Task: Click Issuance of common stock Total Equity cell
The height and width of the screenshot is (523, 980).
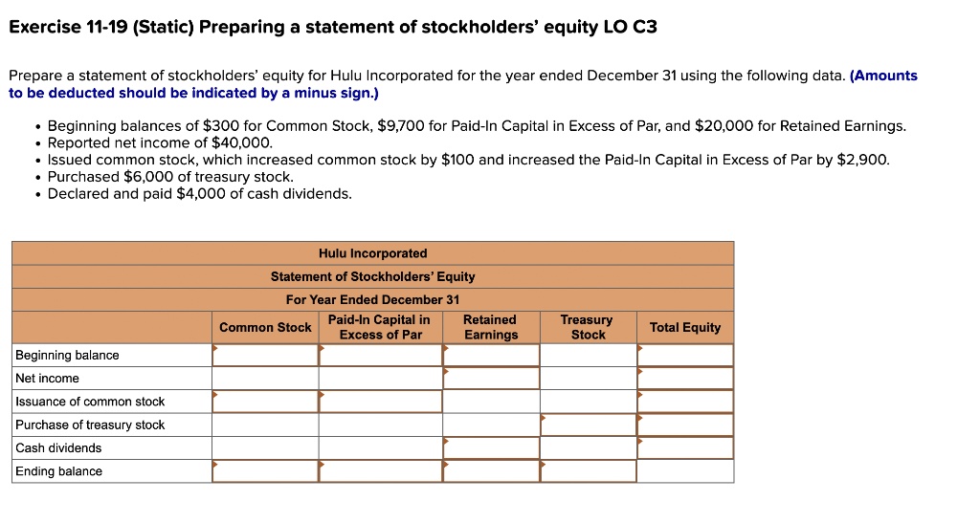Action: [x=685, y=402]
